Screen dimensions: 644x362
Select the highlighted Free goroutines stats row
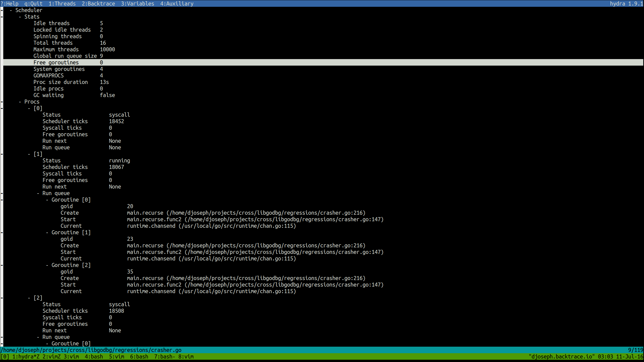(x=323, y=63)
